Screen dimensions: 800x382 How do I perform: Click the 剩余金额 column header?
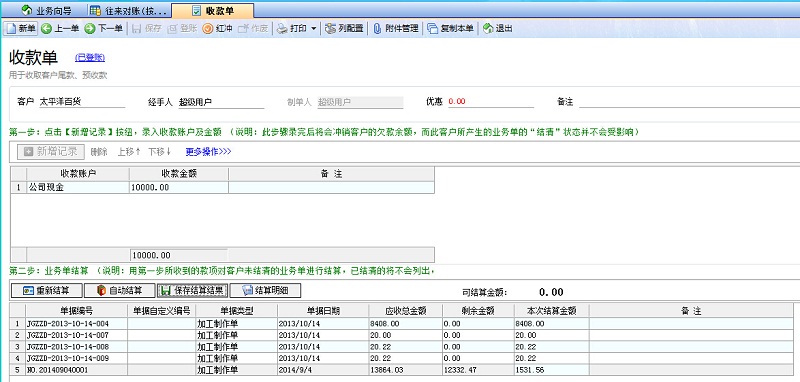point(478,311)
